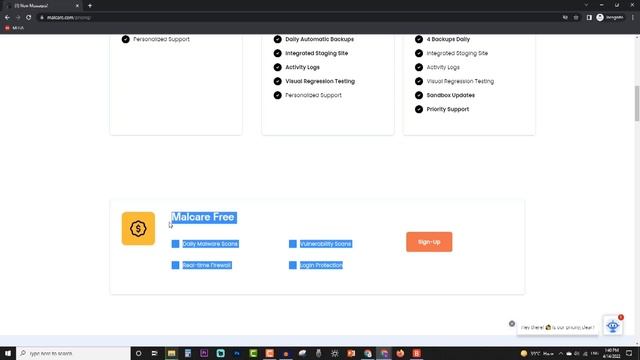Click the Login Protection checkmark icon

293,265
